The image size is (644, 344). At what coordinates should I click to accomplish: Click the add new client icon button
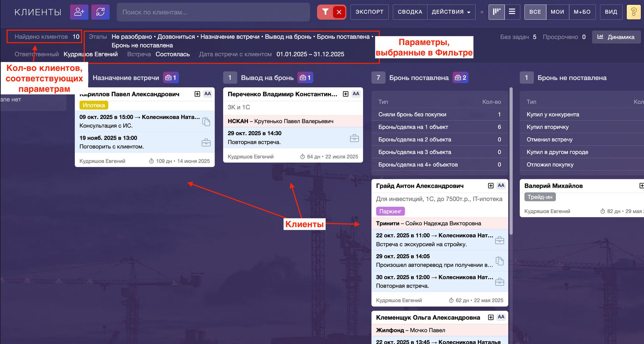79,12
